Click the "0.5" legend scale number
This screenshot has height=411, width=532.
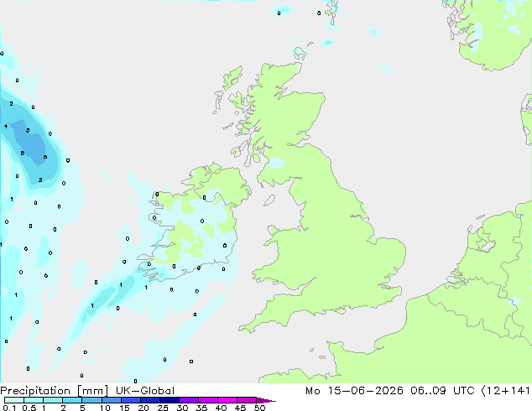[29, 408]
